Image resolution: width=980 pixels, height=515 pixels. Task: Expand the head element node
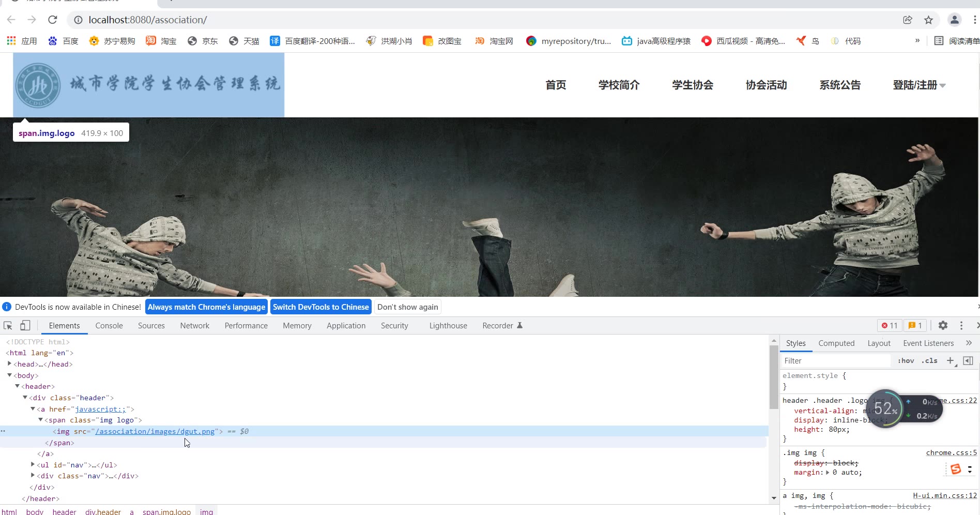click(x=10, y=363)
